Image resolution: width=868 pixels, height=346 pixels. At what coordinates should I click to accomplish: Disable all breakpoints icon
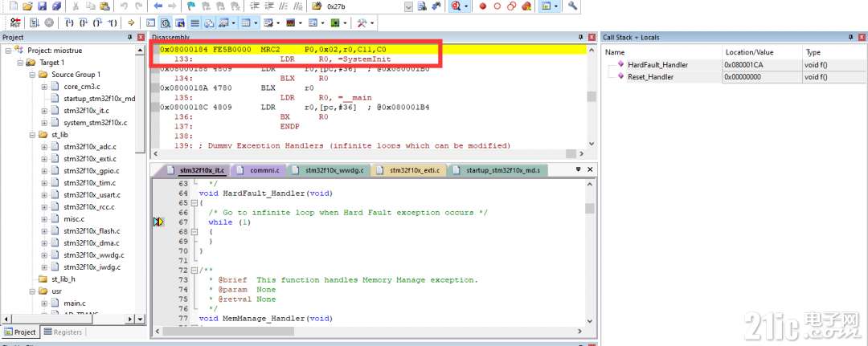(512, 6)
